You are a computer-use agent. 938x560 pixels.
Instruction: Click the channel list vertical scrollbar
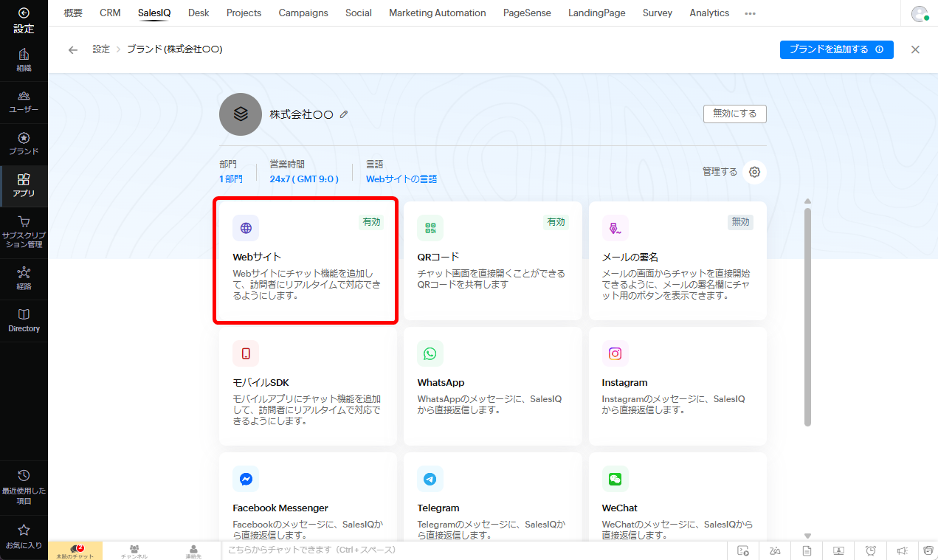coord(807,317)
